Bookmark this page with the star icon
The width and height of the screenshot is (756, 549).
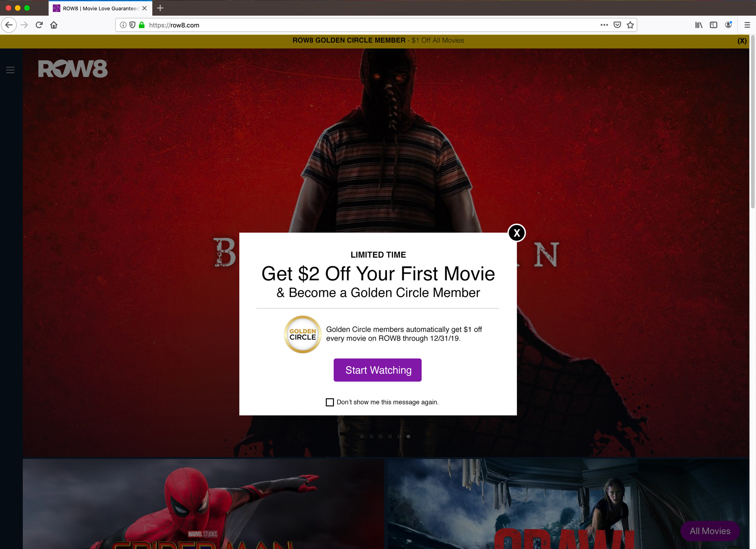point(630,25)
